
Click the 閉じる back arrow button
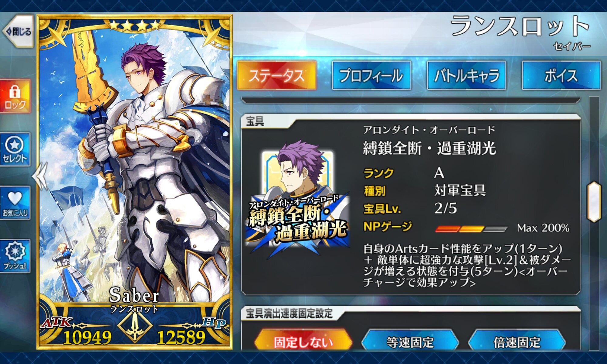(x=18, y=31)
